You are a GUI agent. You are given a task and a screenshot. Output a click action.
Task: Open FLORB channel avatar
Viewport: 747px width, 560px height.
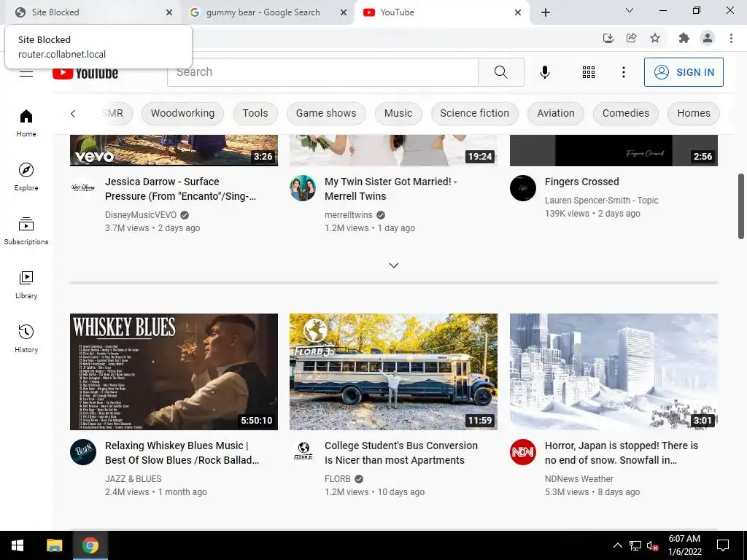point(303,452)
